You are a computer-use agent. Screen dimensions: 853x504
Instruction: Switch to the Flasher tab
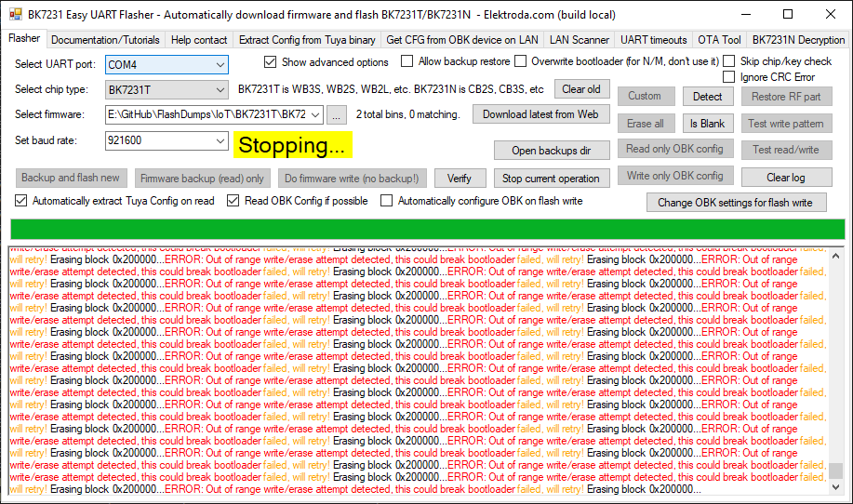[24, 38]
